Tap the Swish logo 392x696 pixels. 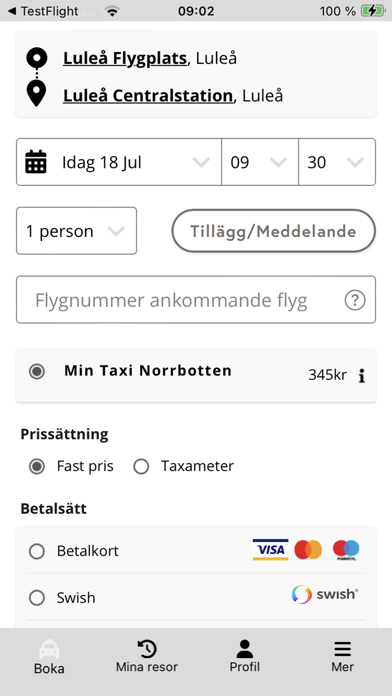tap(325, 594)
